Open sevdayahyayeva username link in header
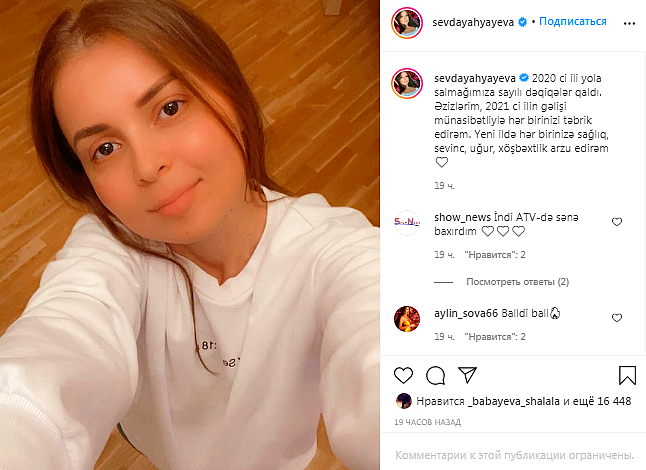Screen dimensions: 646x470 coord(474,20)
